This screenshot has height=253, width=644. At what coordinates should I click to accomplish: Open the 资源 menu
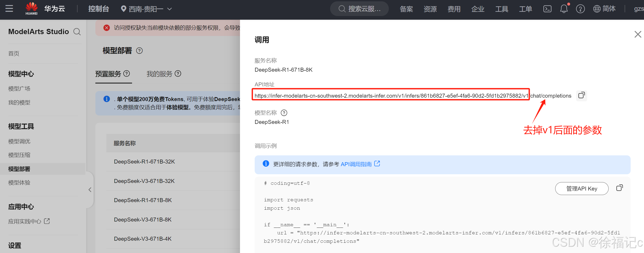click(x=430, y=9)
